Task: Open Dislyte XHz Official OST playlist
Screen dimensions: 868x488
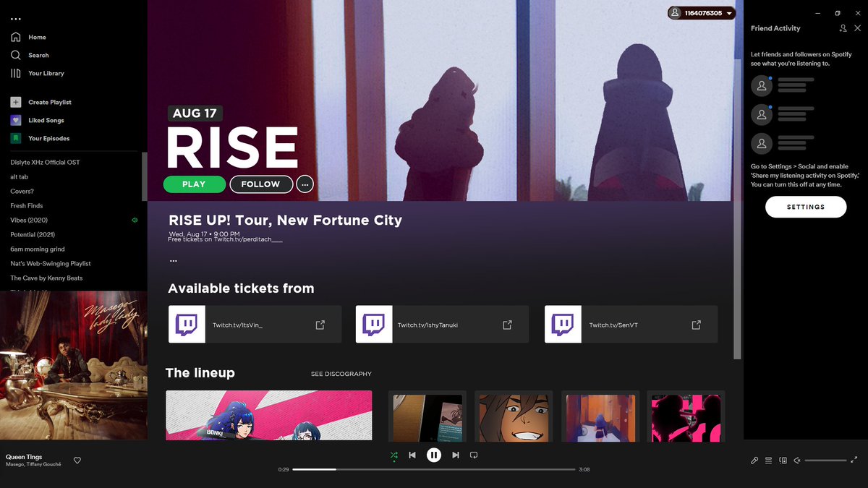Action: pyautogui.click(x=45, y=162)
